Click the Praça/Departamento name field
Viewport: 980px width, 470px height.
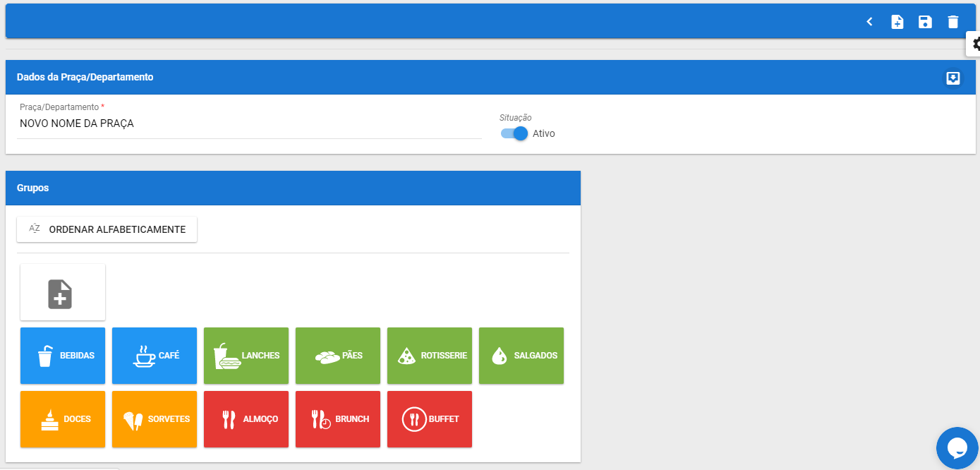249,124
